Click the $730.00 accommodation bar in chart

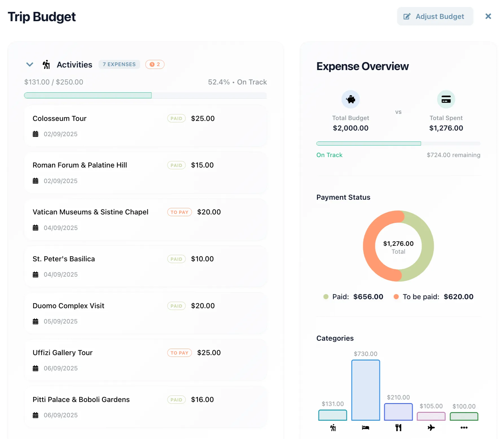coord(365,390)
